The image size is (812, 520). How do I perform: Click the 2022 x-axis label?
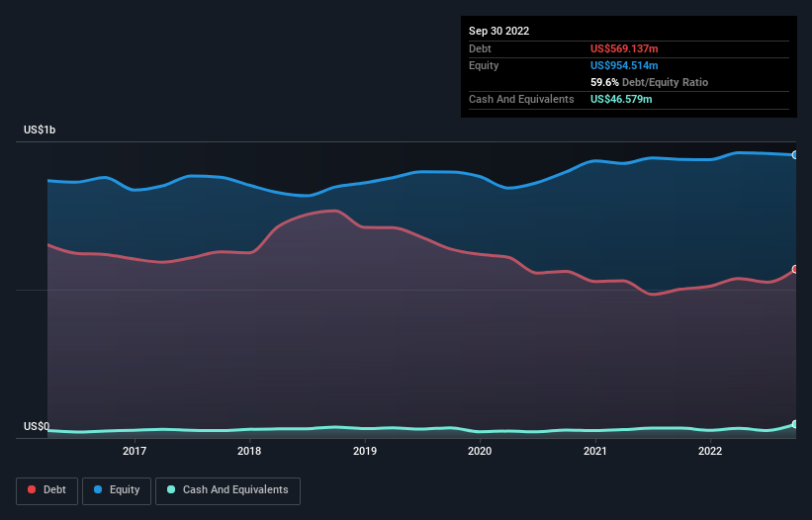tap(710, 451)
